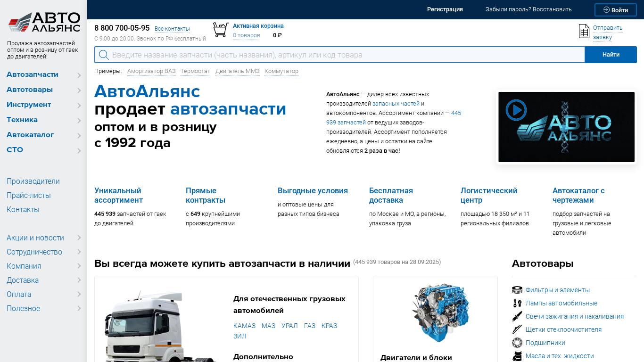The width and height of the screenshot is (644, 362).
Task: Choose the КРАЗ truck brand link
Action: (329, 326)
